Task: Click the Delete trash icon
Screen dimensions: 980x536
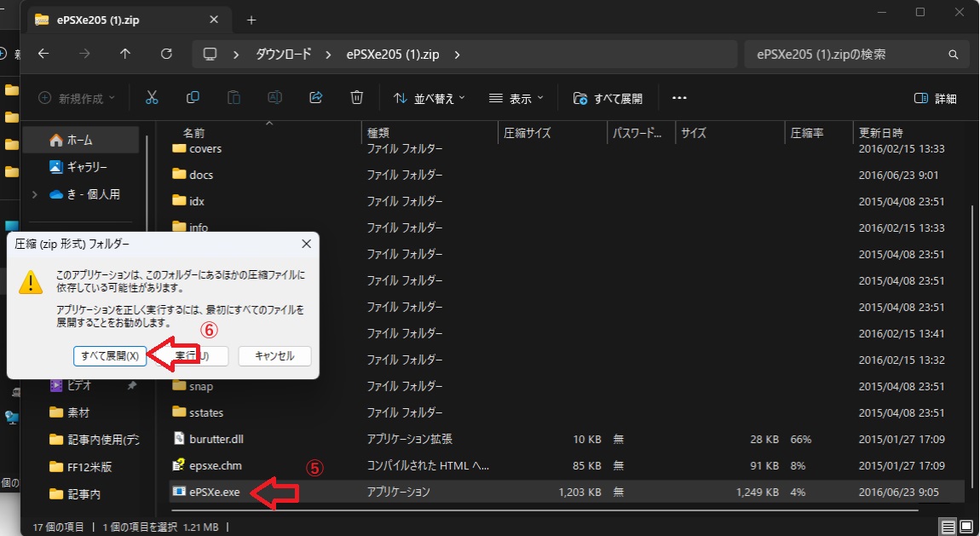Action: [x=356, y=97]
